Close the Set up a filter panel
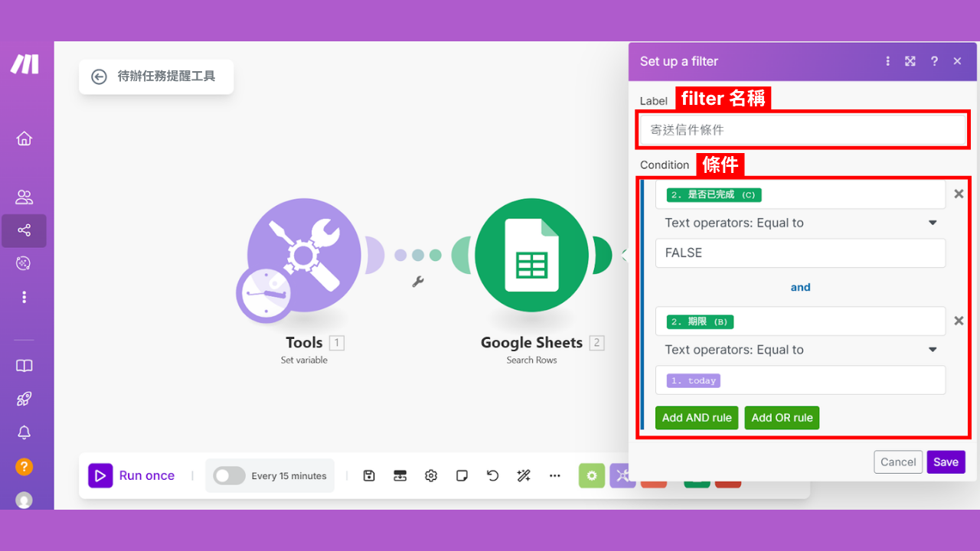980x551 pixels. tap(957, 61)
